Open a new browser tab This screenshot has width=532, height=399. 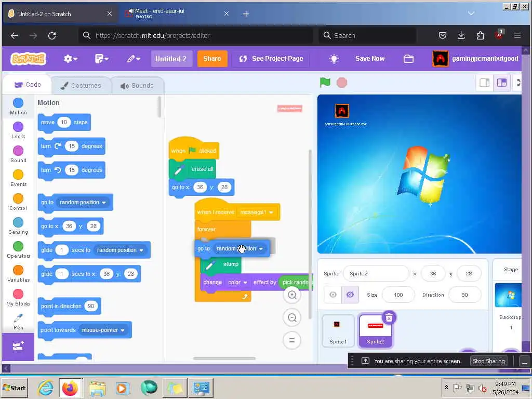coord(246,14)
